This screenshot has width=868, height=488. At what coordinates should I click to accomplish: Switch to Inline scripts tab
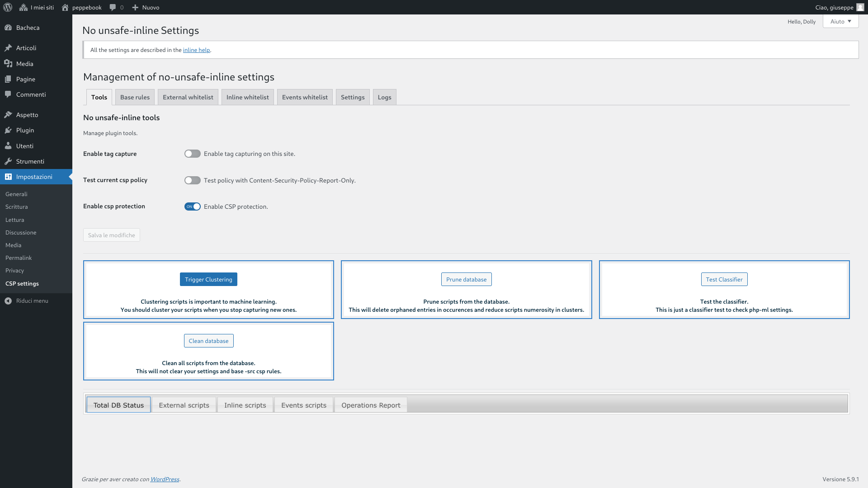(x=245, y=404)
